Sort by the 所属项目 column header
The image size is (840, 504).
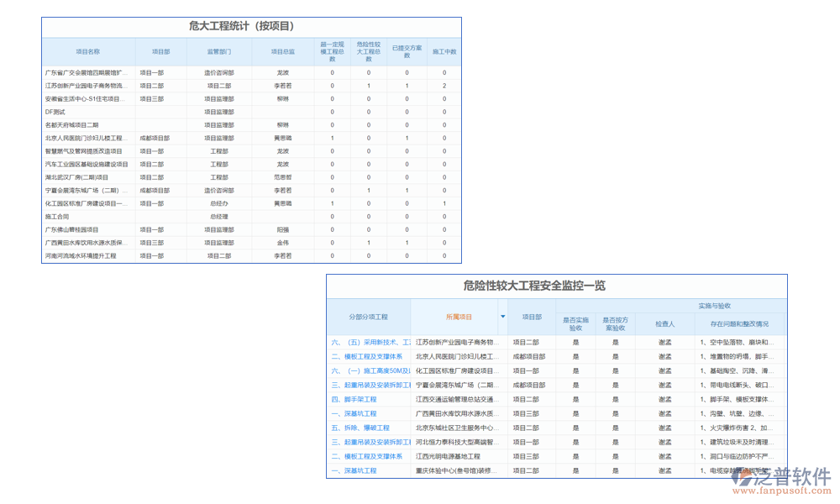click(458, 317)
